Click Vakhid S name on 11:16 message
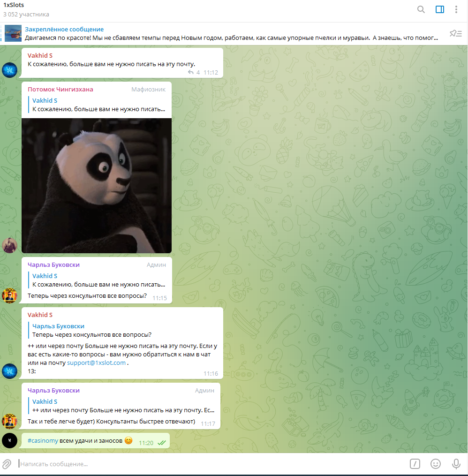Screen dimensions: 468x476 pyautogui.click(x=40, y=315)
